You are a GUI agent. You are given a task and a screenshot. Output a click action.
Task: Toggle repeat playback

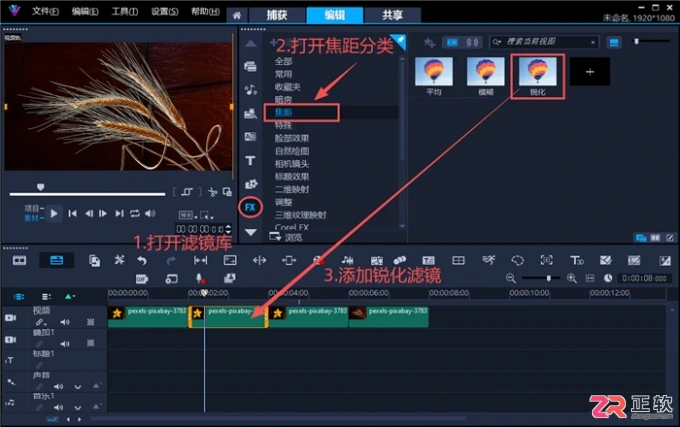click(135, 213)
